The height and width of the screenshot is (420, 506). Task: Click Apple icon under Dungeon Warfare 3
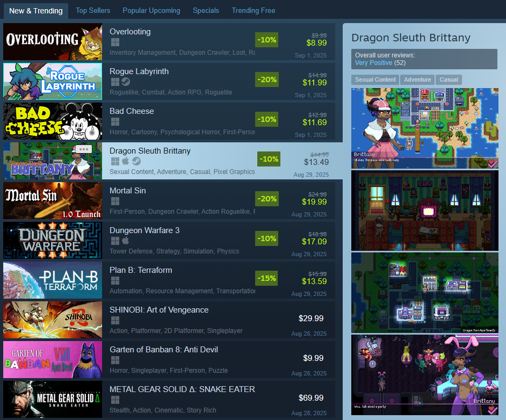[x=126, y=241]
